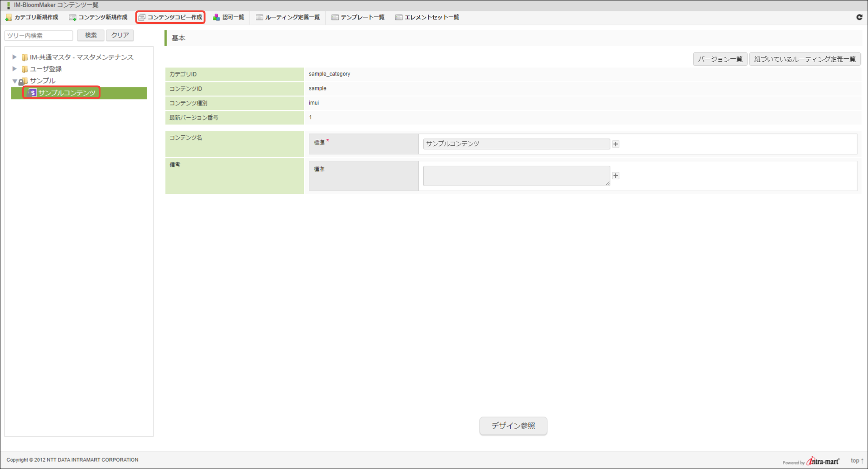Click the コンテンツ種別 value imui

pos(314,103)
